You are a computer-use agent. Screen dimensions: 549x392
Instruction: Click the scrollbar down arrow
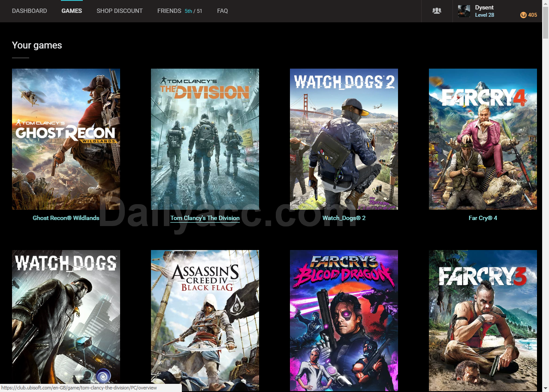pyautogui.click(x=546, y=388)
